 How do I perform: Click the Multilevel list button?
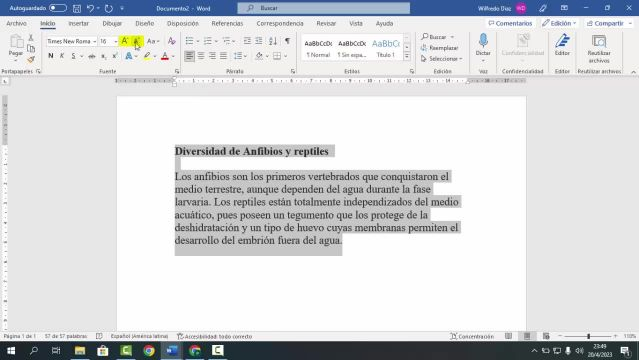(x=226, y=41)
